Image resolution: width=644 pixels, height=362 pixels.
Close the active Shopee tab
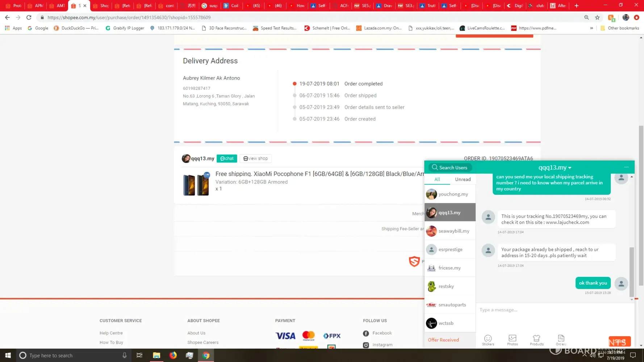[x=85, y=5]
